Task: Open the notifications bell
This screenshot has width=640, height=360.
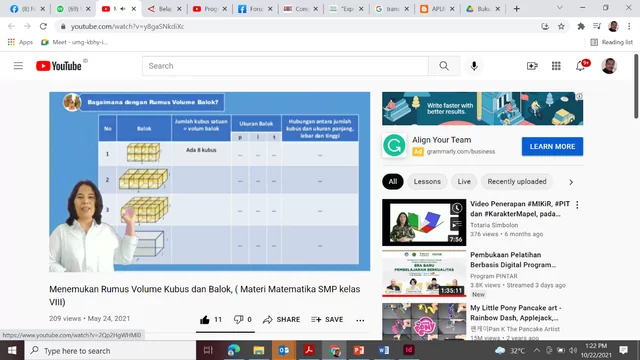Action: pos(580,66)
